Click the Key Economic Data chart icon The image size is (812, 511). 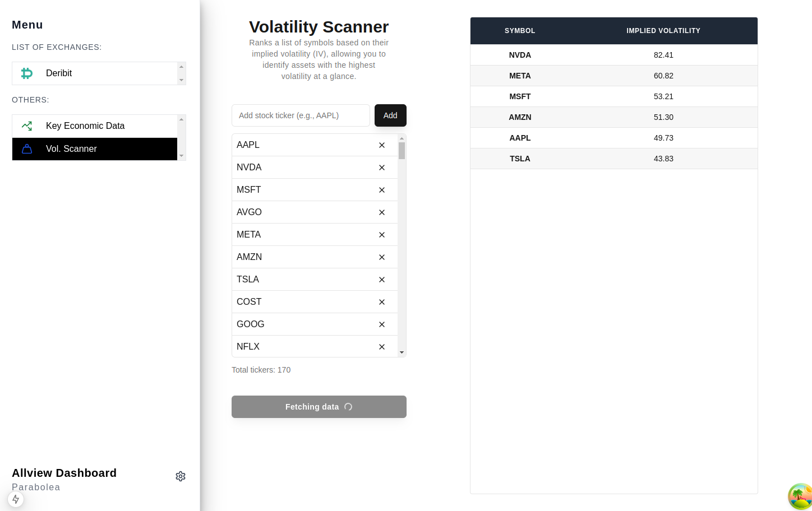(x=27, y=126)
